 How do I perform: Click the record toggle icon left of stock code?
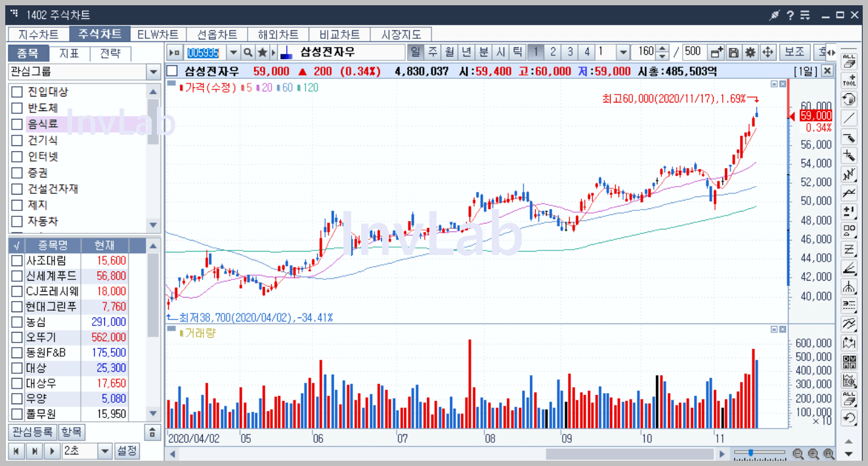[x=175, y=53]
